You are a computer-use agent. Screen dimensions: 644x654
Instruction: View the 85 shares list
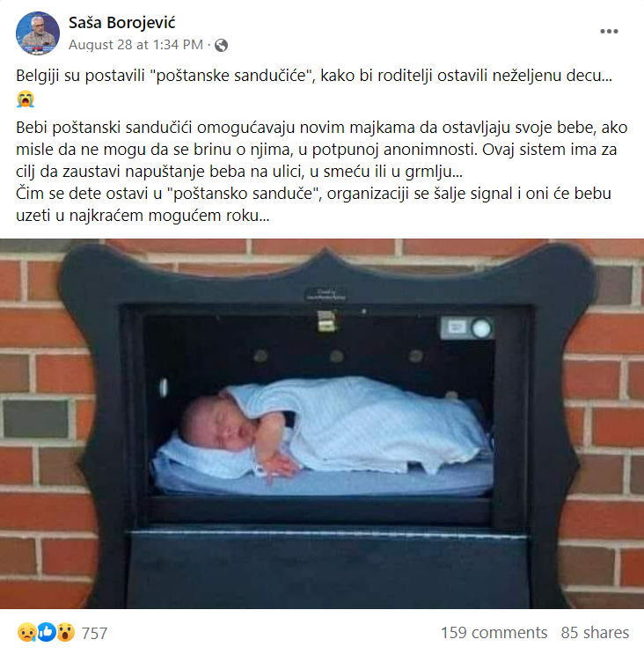pos(595,633)
